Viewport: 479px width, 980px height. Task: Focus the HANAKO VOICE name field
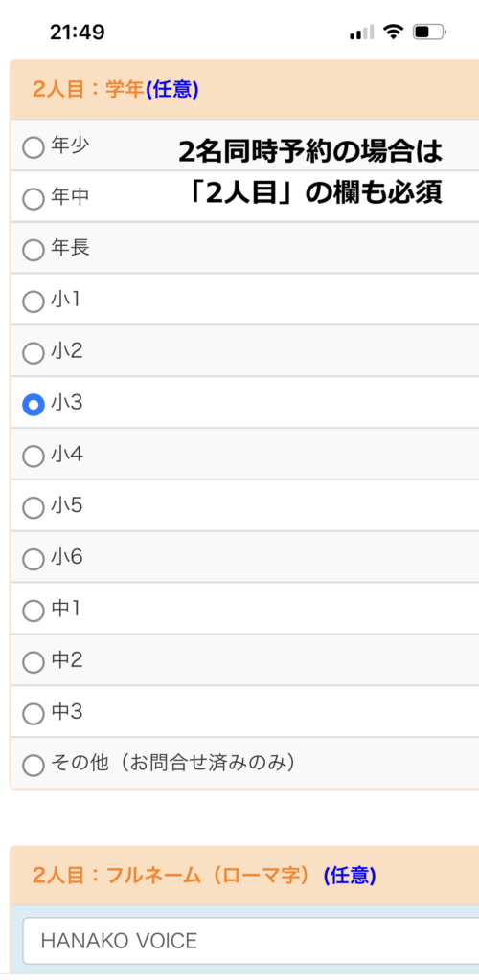[251, 941]
